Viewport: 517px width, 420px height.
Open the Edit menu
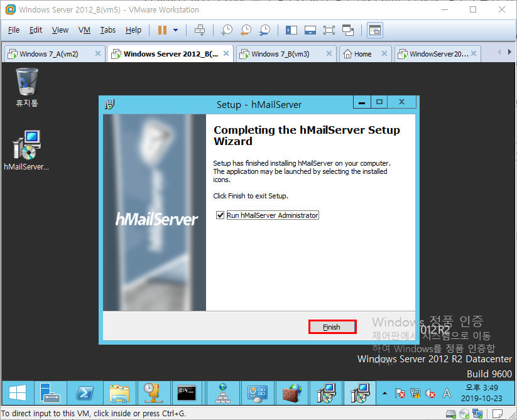[x=36, y=30]
